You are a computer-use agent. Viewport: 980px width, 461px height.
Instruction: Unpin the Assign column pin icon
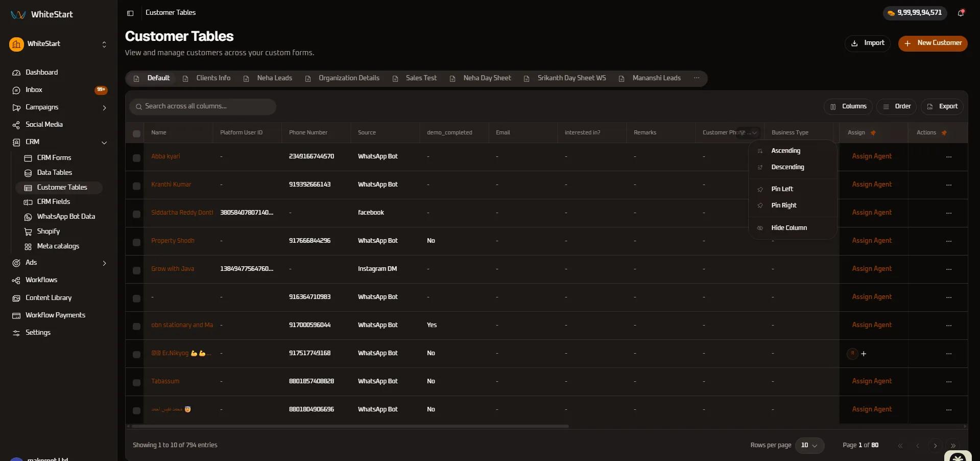coord(873,133)
